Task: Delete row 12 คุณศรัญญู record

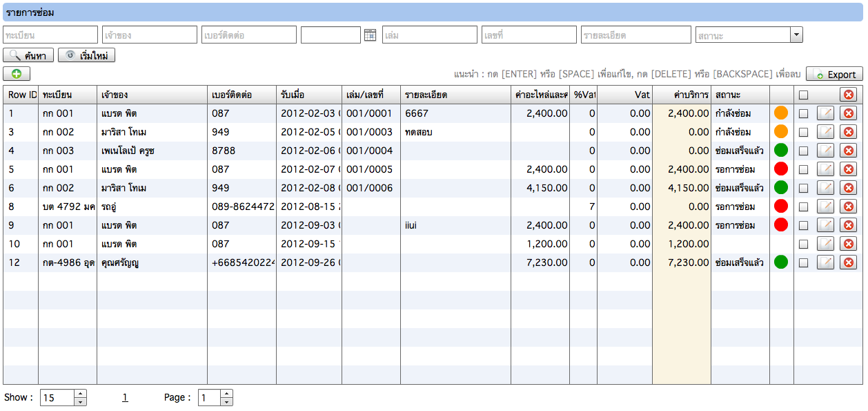Action: (848, 262)
